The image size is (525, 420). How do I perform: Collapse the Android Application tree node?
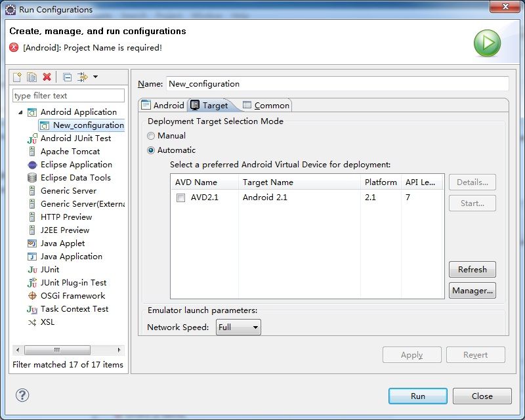[20, 112]
